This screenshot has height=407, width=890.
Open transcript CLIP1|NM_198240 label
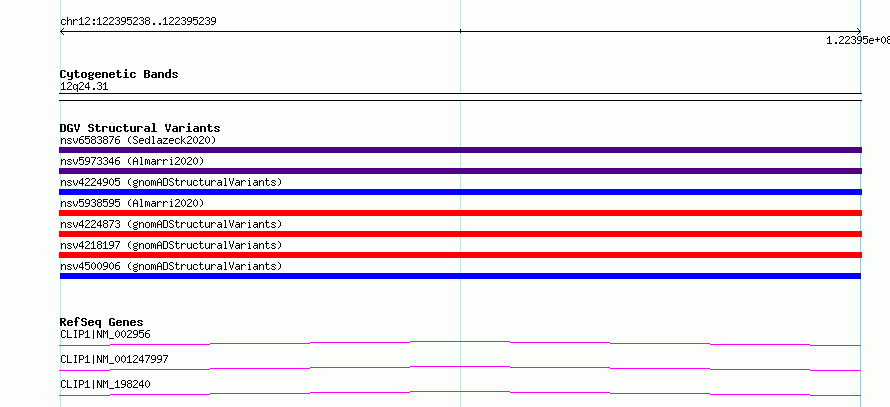tap(105, 384)
